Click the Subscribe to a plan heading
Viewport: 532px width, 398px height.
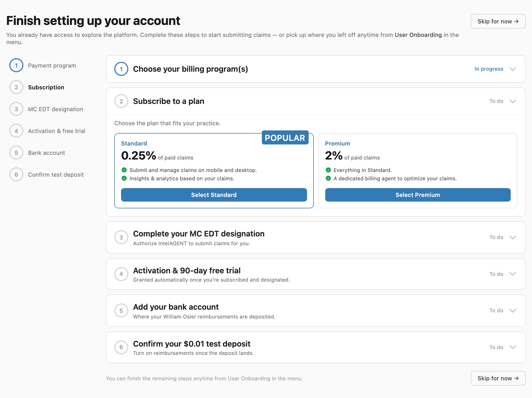169,101
